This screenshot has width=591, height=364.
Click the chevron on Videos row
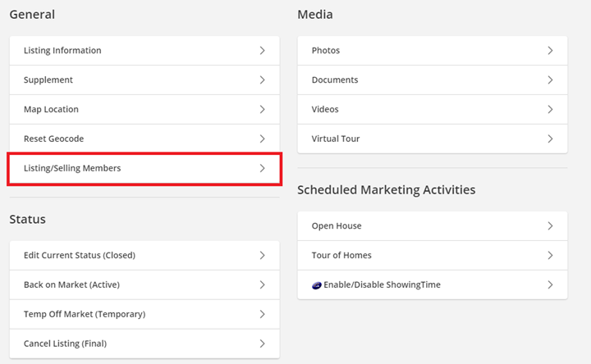550,109
